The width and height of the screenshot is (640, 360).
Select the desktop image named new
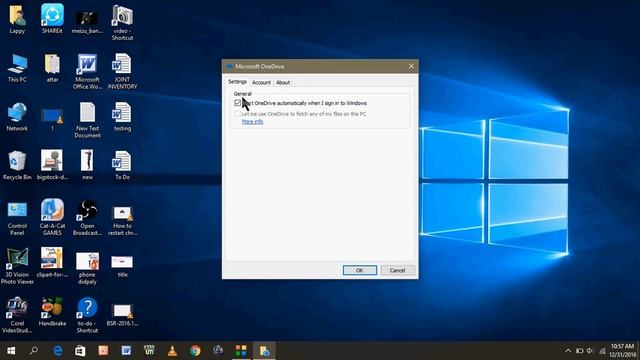(x=87, y=164)
